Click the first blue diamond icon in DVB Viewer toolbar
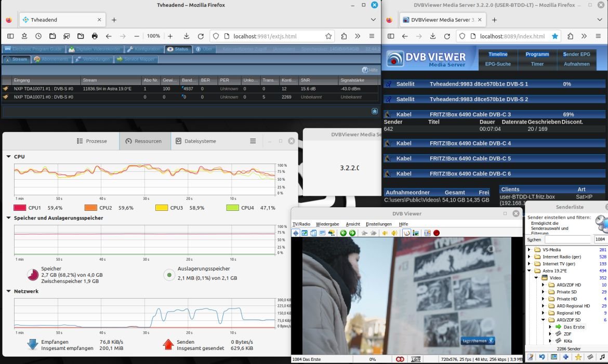Screen dimensions: 608x364 click(x=296, y=233)
